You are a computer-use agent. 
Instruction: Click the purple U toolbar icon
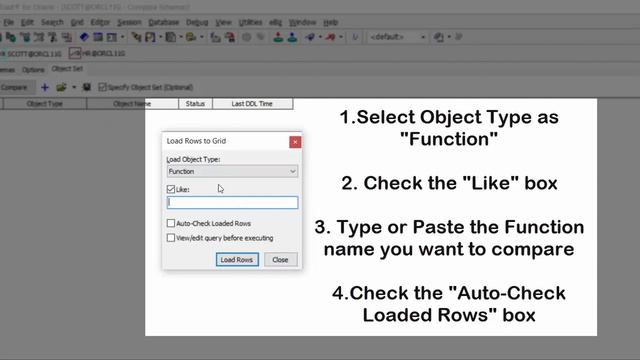point(355,37)
